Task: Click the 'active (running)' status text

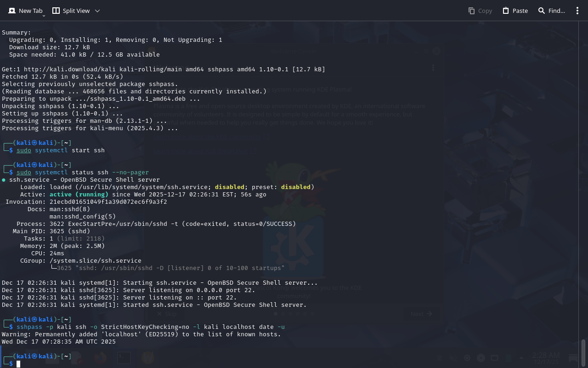Action: click(79, 195)
